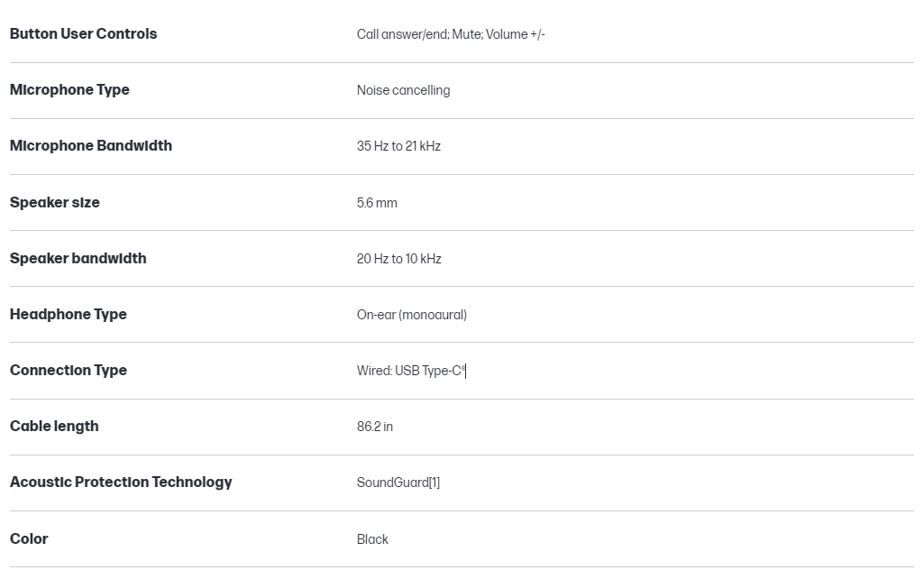Click the Cable length label
Screen dimensions: 924x570
pyautogui.click(x=54, y=427)
